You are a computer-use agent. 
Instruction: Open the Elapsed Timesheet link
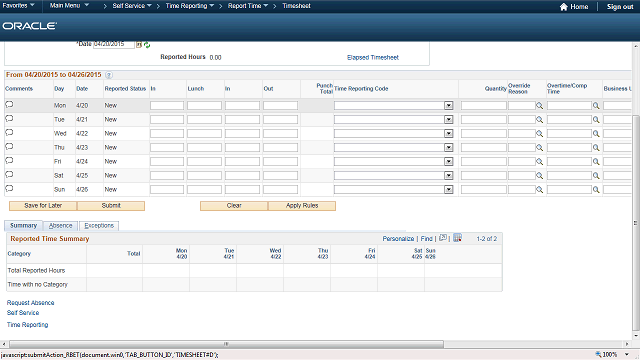pyautogui.click(x=373, y=58)
